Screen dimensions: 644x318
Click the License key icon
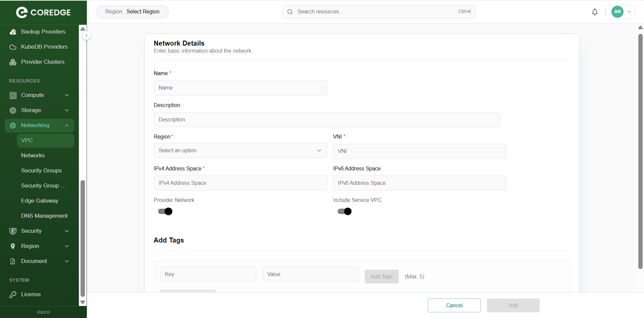pos(13,295)
